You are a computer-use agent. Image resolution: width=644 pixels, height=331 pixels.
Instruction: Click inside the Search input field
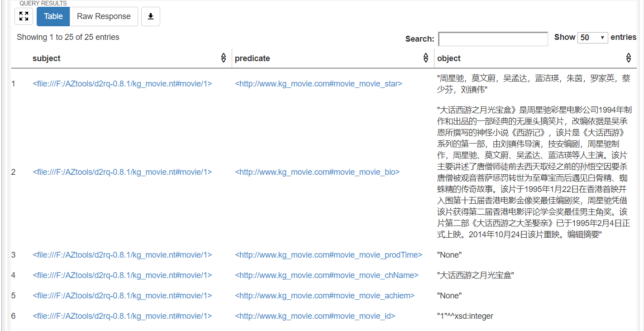click(492, 39)
